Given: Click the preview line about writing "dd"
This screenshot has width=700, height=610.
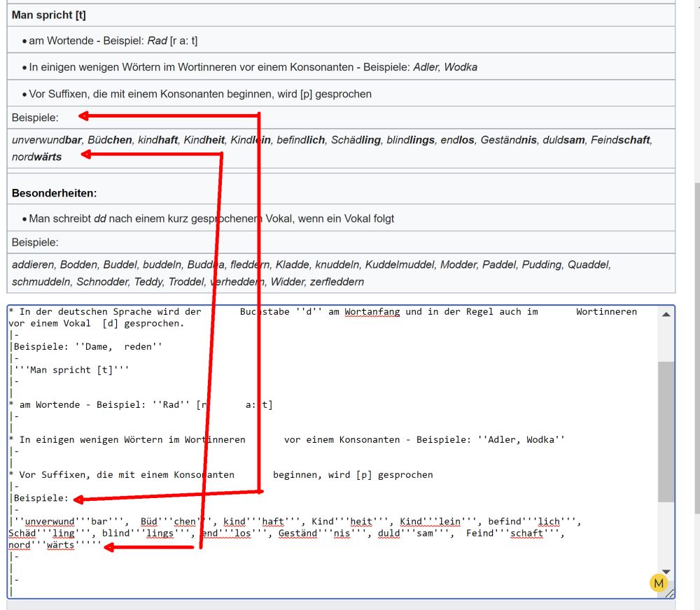Looking at the screenshot, I should tap(211, 218).
